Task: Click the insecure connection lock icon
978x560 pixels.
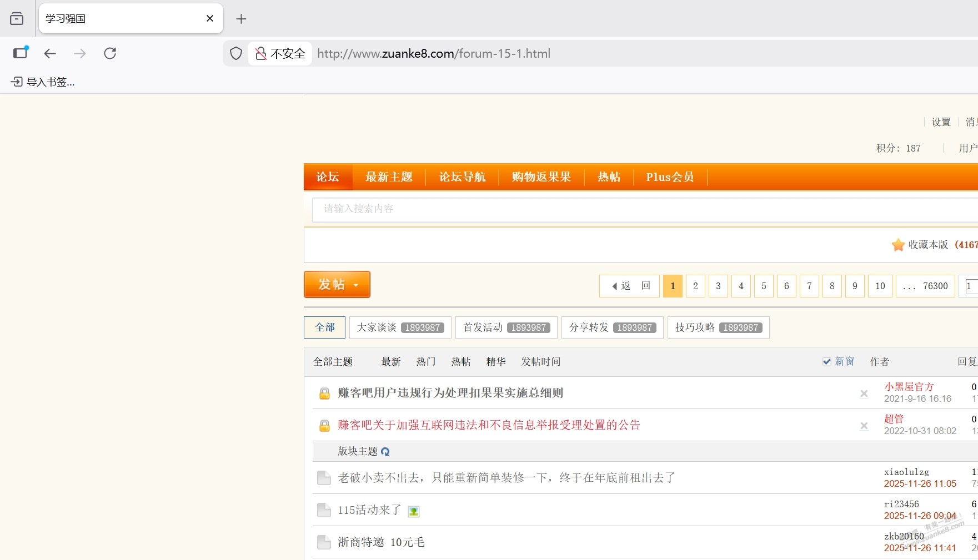Action: click(x=260, y=53)
